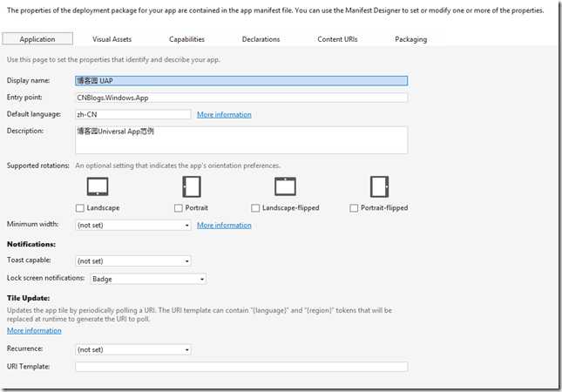
Task: Switch to the Content URIs tab
Action: click(x=337, y=39)
